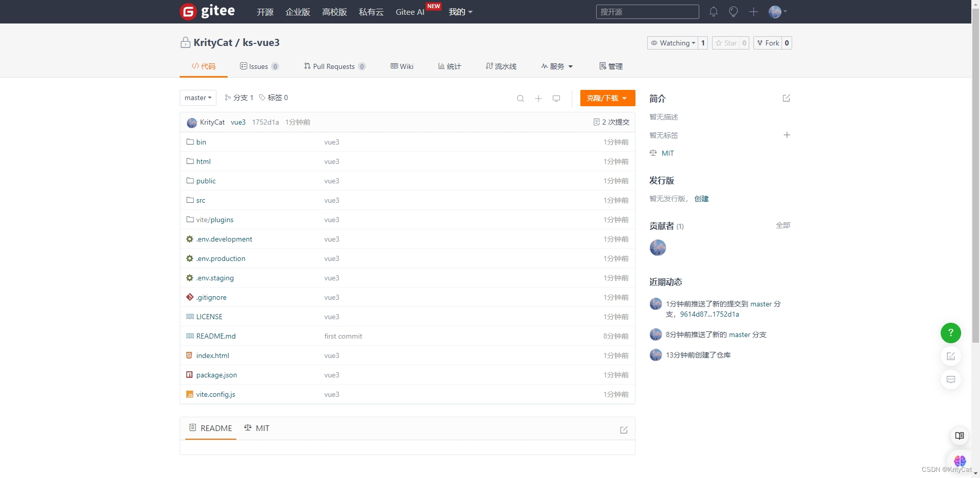
Task: Open the plus create-new menu in header
Action: [753, 12]
